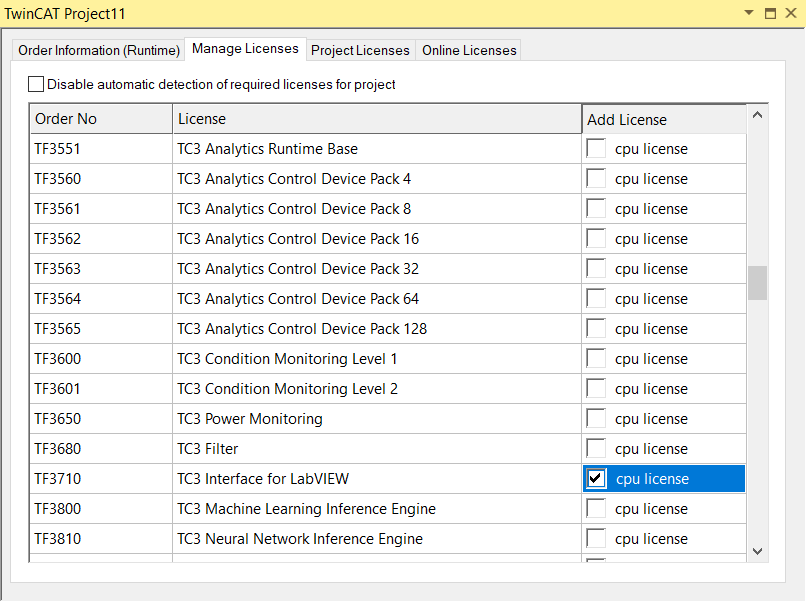Check cpu license for TF3563 Device Pack 32

[596, 268]
